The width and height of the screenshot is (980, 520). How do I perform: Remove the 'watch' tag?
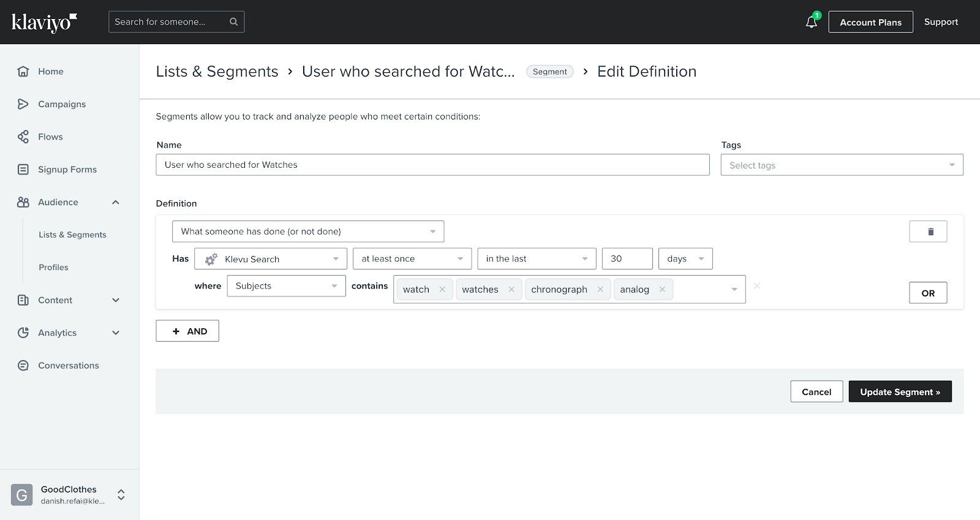[442, 289]
